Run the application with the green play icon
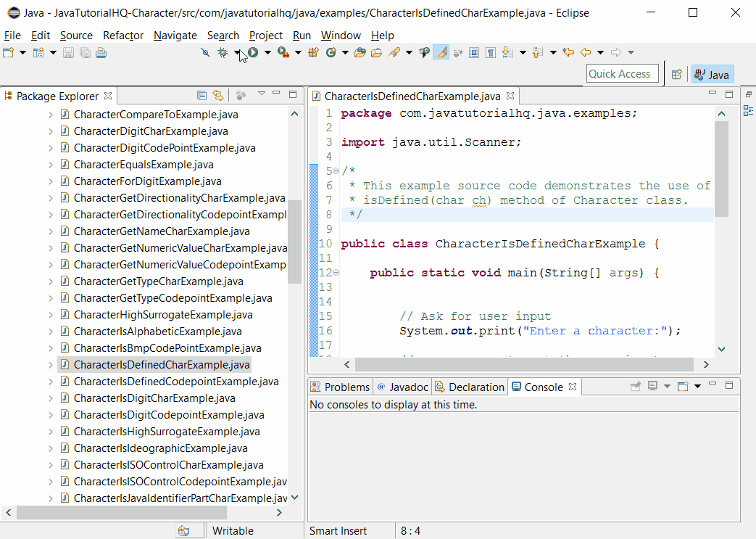The image size is (756, 539). 254,52
